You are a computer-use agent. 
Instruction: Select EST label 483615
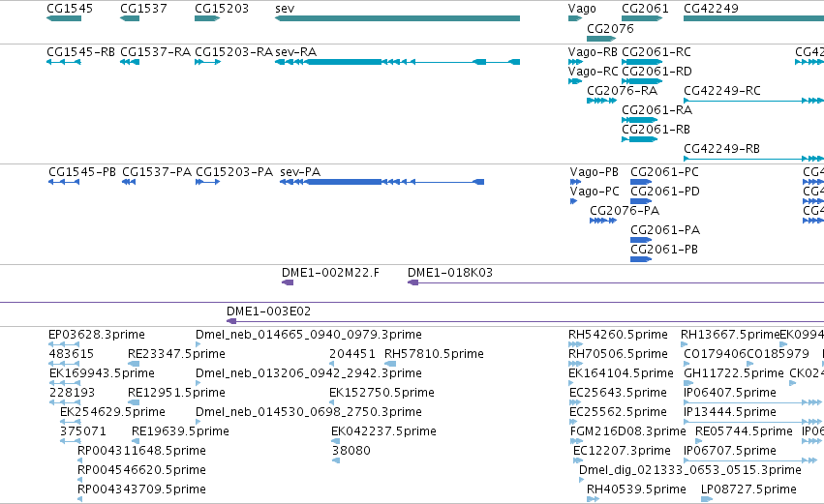pos(72,354)
